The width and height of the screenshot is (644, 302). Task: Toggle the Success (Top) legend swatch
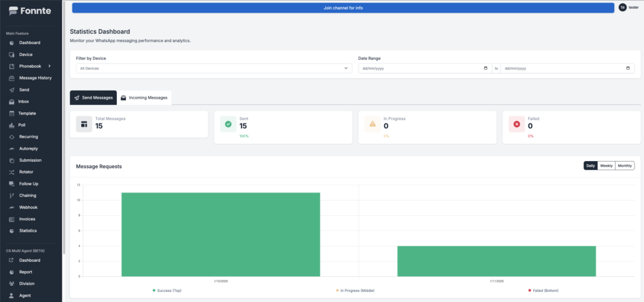tap(154, 290)
